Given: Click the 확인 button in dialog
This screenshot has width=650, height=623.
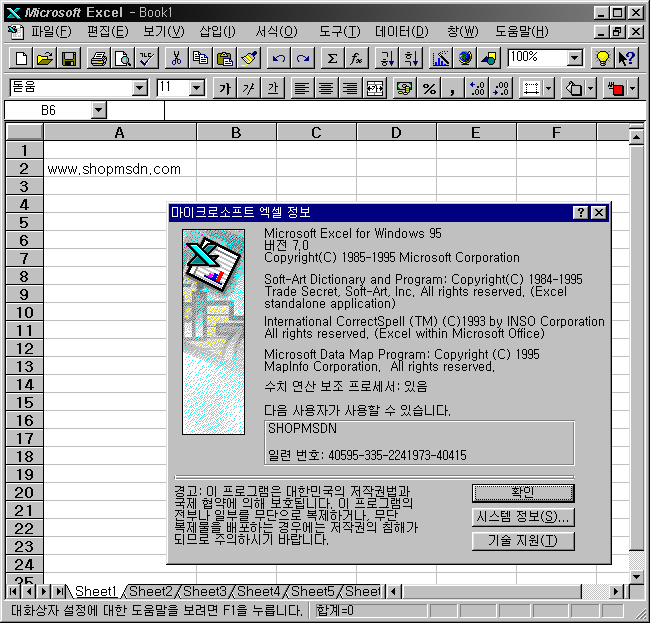Looking at the screenshot, I should pos(523,493).
